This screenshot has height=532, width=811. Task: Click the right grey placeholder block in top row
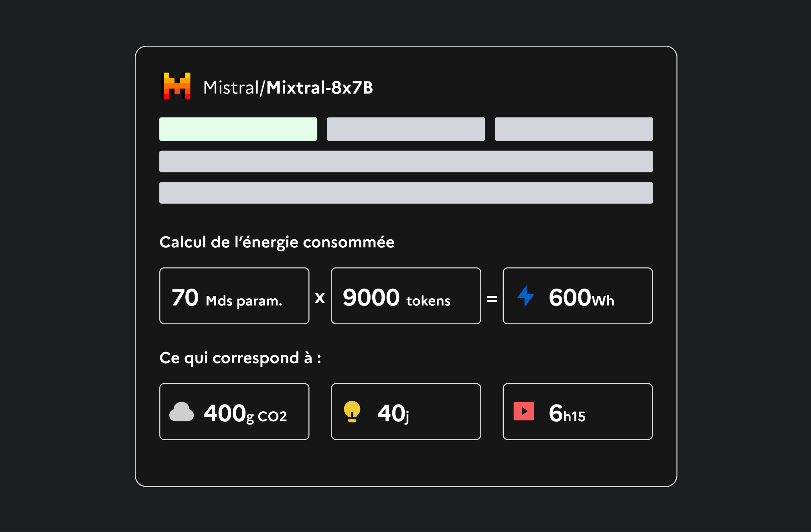tap(574, 129)
